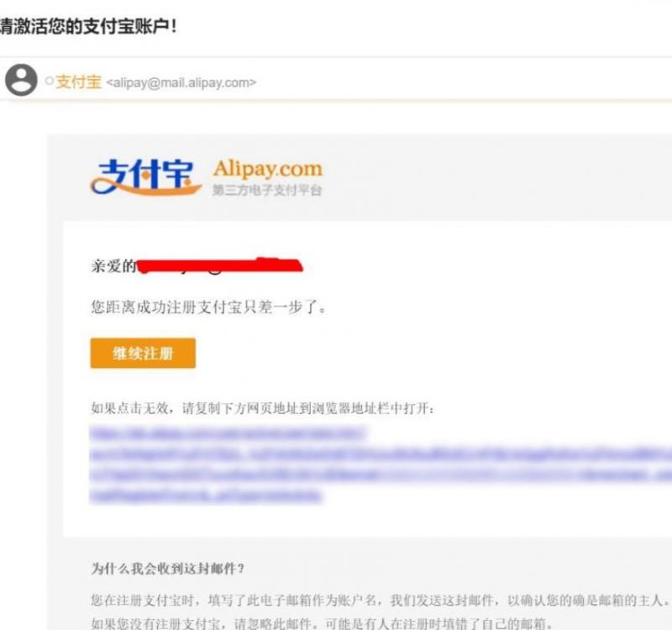This screenshot has height=630, width=672.
Task: Open the first line of blurred URL
Action: pyautogui.click(x=228, y=433)
